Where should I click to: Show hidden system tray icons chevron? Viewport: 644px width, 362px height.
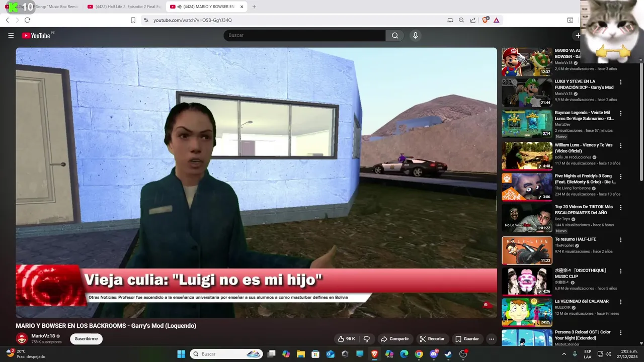[563, 354]
